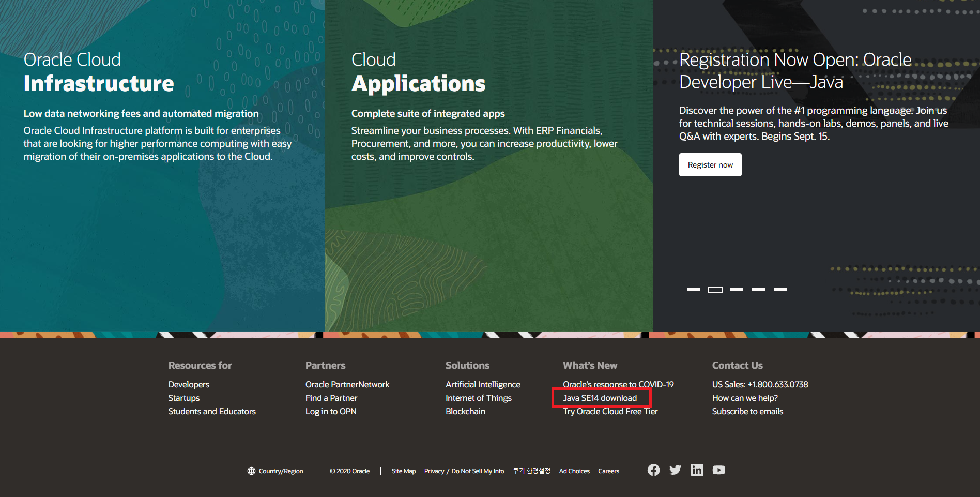Open Internet of Things link
The height and width of the screenshot is (497, 980).
pyautogui.click(x=479, y=398)
